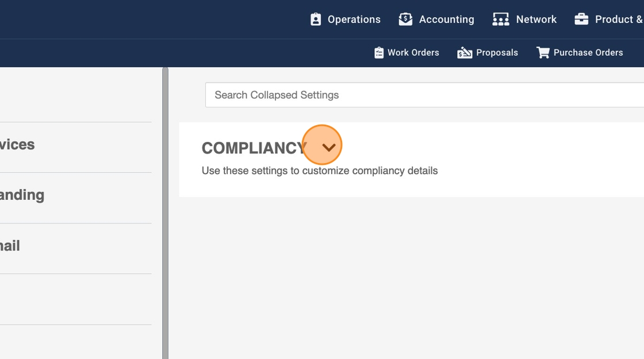Click the briefcase icon beside Product
This screenshot has height=359, width=644.
tap(581, 20)
